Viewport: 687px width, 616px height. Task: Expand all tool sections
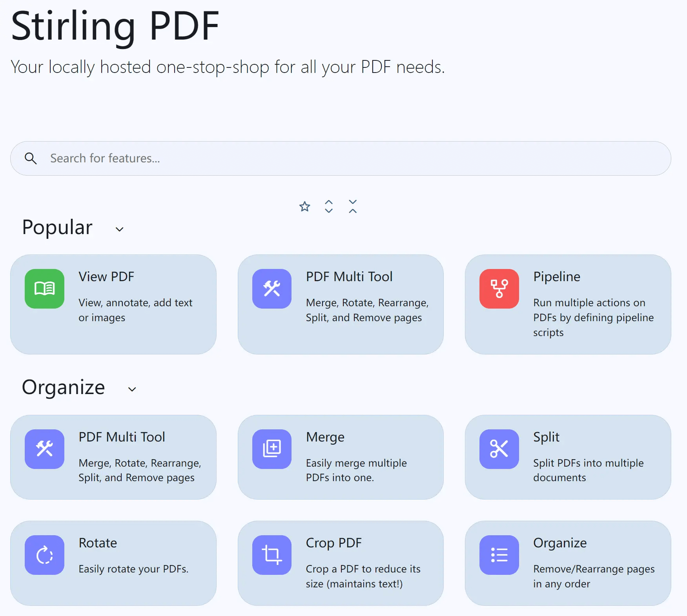pos(328,207)
